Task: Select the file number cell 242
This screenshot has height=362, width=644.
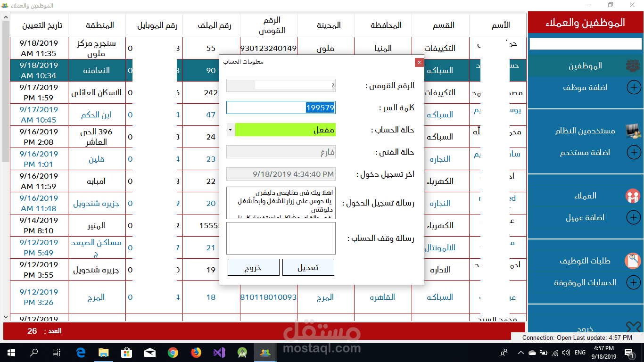Action: [211, 92]
